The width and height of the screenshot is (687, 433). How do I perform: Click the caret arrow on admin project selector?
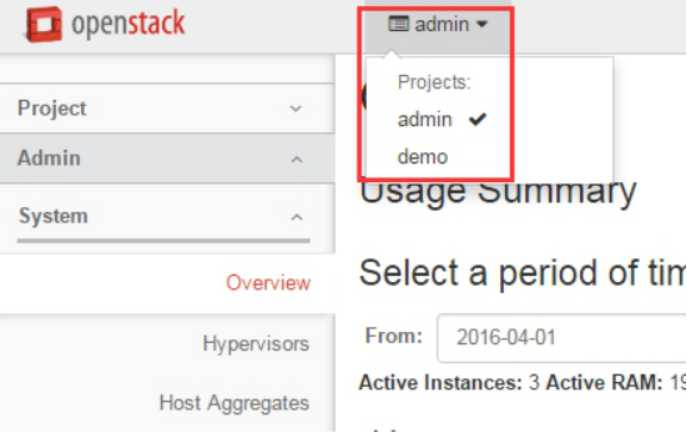click(482, 25)
